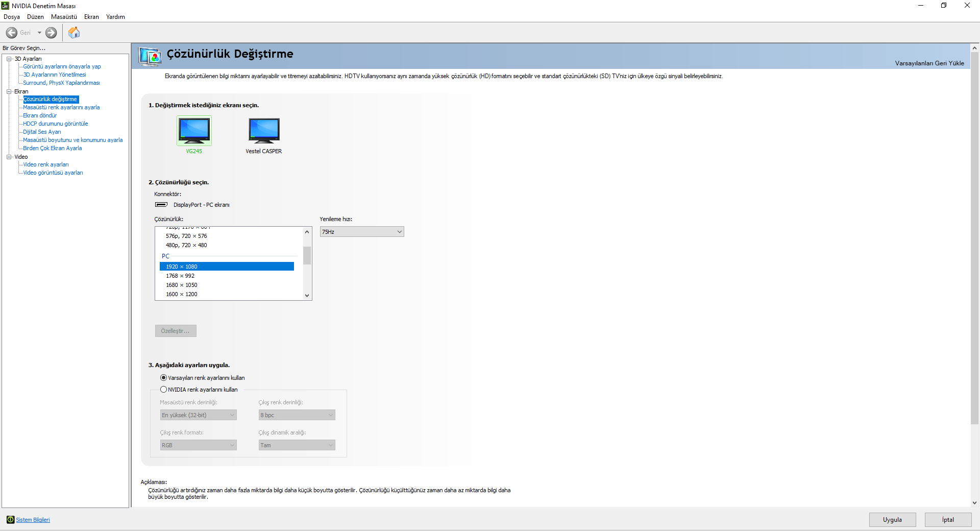Click the NVIDIA Sistem Bilgileri icon
The image size is (980, 531).
tap(10, 520)
